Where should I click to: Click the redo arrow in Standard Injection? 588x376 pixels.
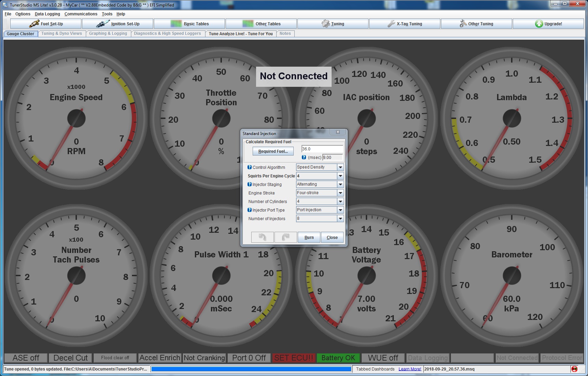[x=285, y=237]
